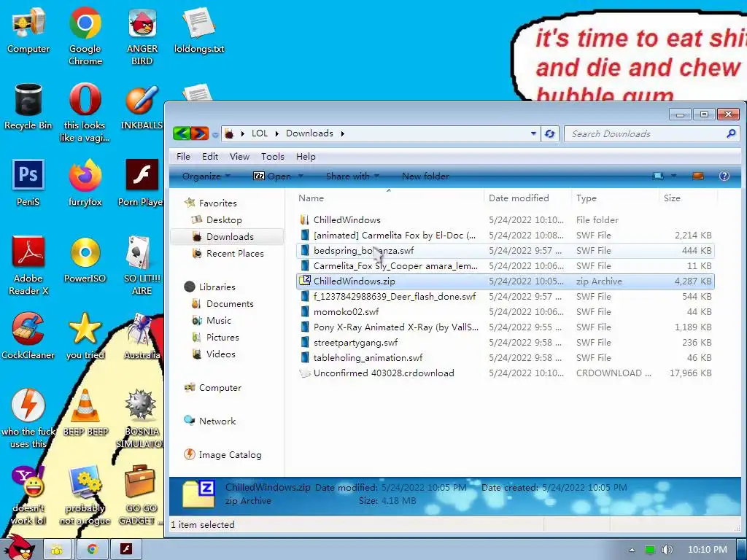Launch the PowerISO desktop icon
This screenshot has height=560, width=747.
(x=85, y=259)
